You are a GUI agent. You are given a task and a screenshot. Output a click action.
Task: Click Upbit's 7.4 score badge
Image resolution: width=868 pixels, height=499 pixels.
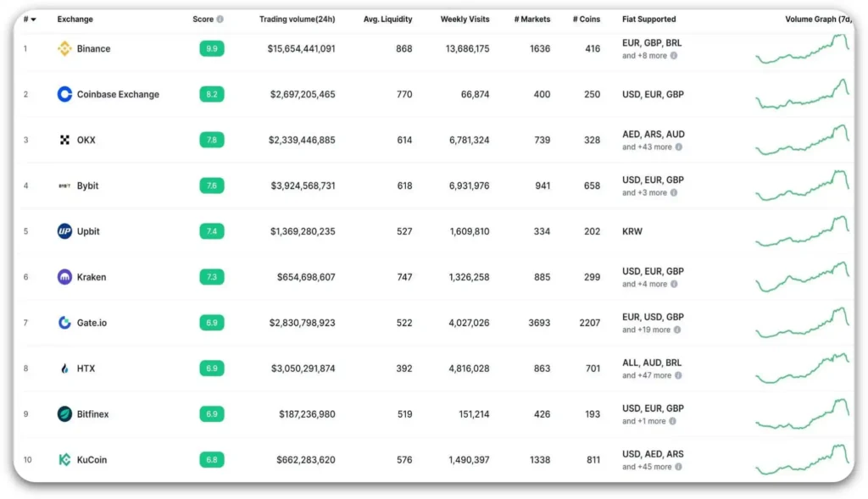[212, 231]
